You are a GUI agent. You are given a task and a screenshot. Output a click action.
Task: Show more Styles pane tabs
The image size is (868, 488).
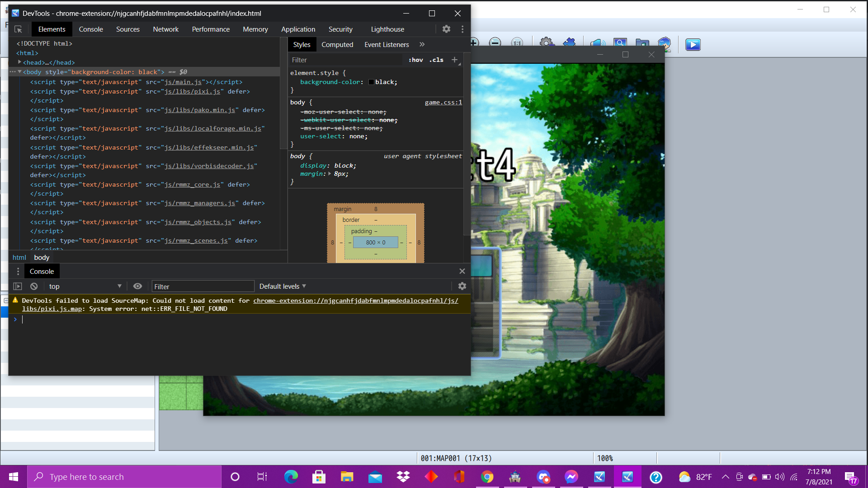tap(422, 44)
